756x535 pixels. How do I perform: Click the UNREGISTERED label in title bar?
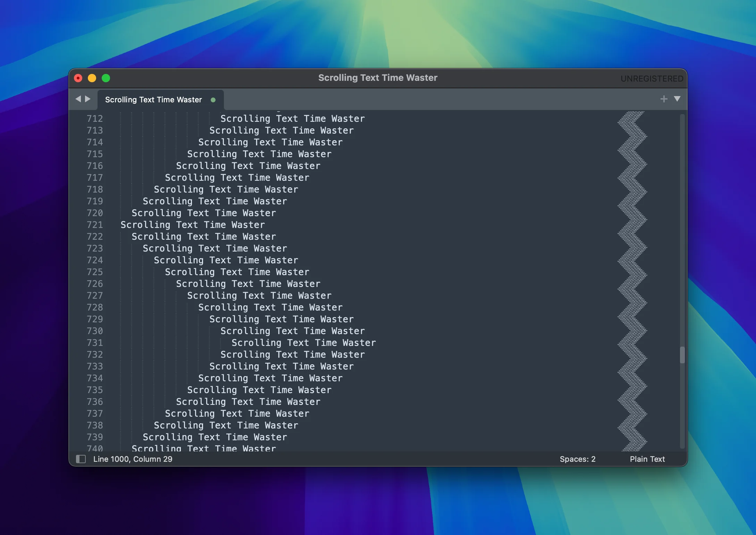(652, 78)
